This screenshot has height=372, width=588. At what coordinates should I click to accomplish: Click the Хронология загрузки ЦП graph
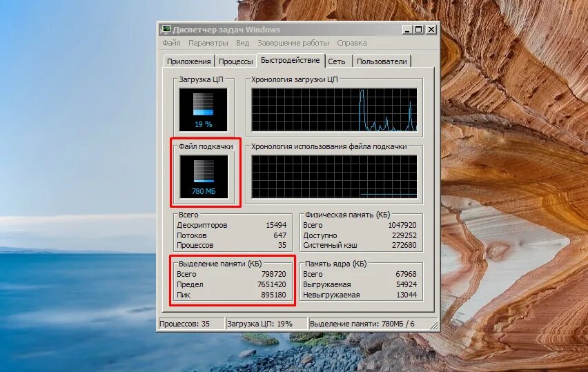(334, 110)
